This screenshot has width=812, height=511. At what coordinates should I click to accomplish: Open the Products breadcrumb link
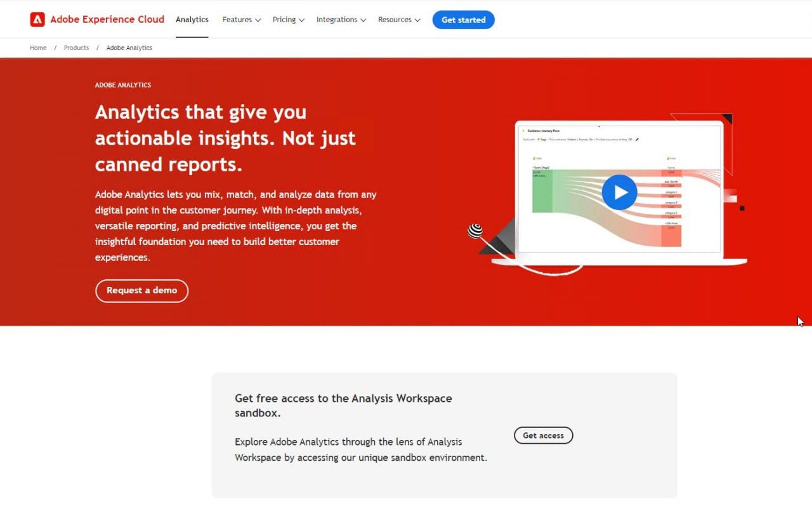coord(76,48)
